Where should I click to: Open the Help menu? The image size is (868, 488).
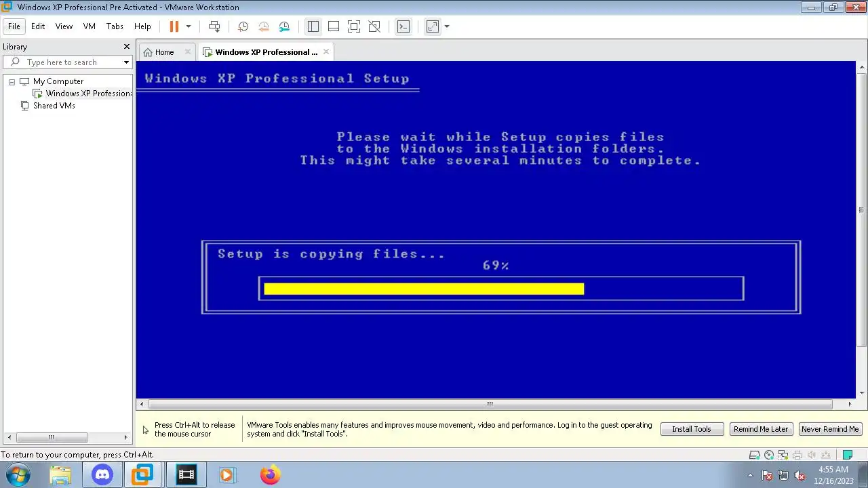142,26
